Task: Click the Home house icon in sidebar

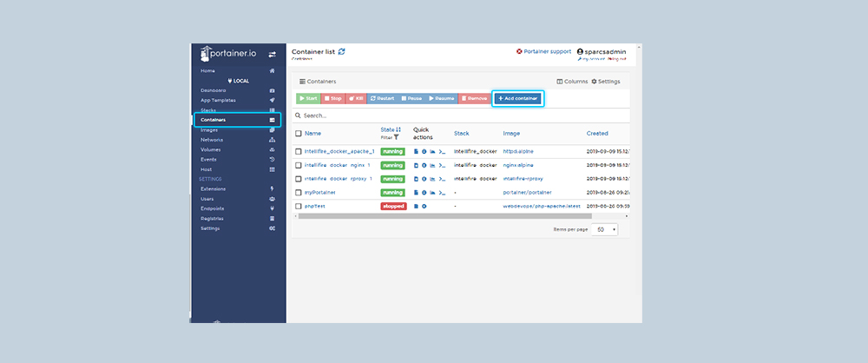Action: [x=272, y=71]
